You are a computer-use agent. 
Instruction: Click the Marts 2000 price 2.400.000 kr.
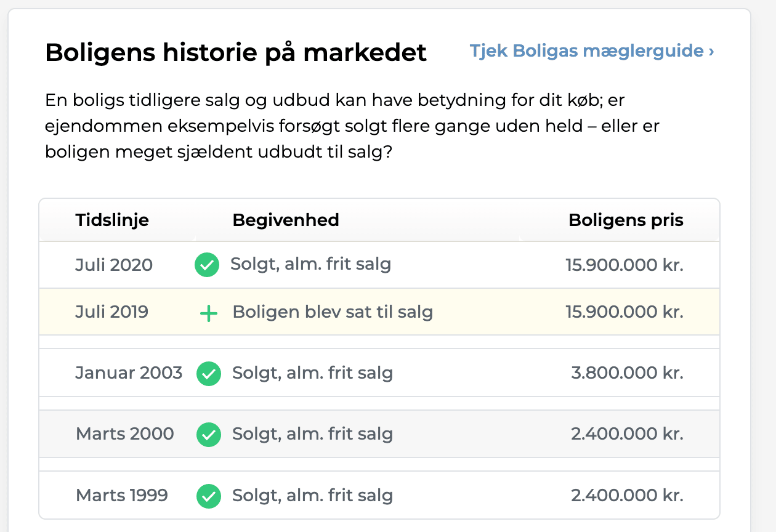628,433
